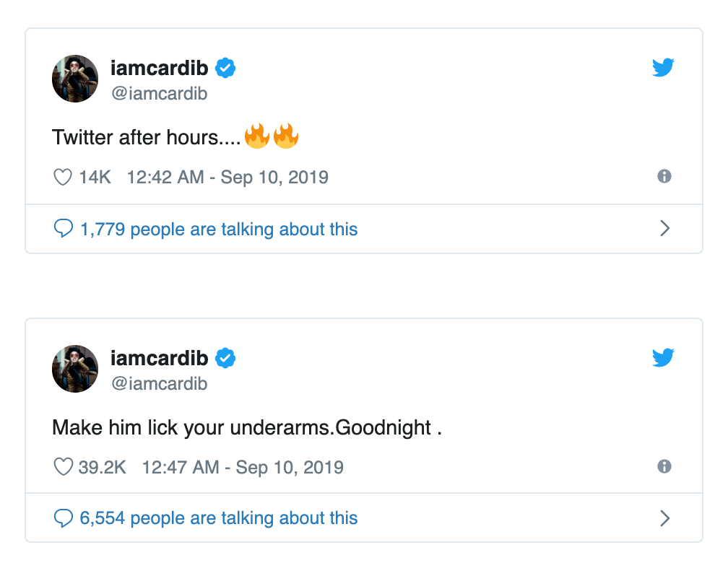Click the speech bubble icon beside 1,779 people

click(63, 228)
